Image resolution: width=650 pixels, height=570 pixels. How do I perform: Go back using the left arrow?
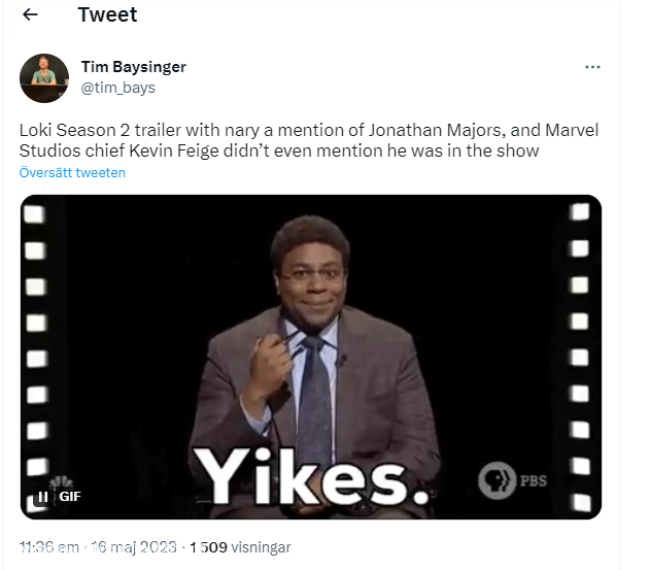click(x=30, y=15)
